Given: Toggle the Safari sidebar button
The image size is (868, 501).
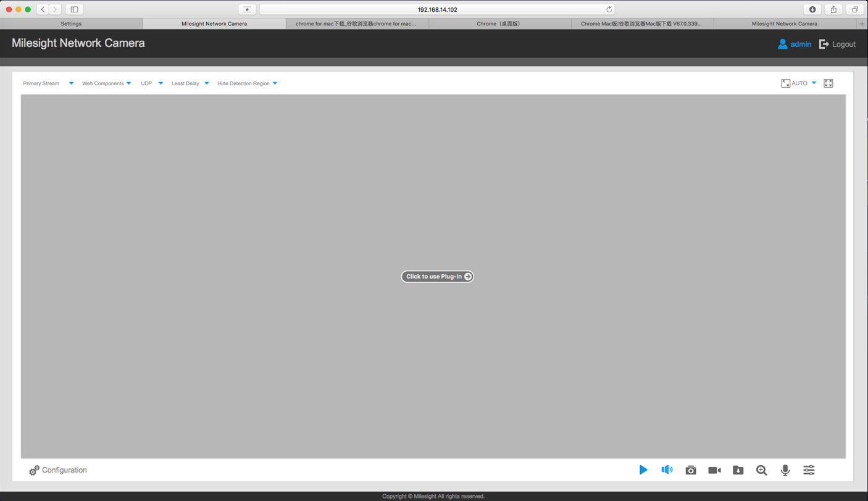Looking at the screenshot, I should click(x=74, y=9).
